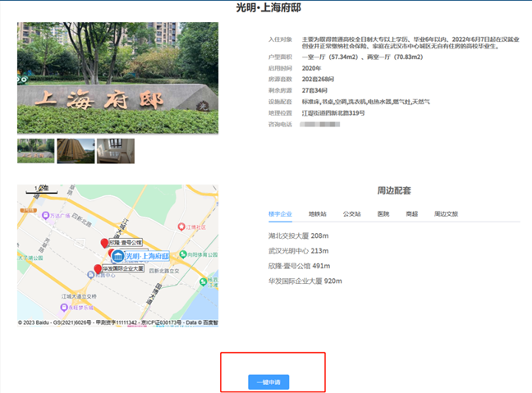This screenshot has width=532, height=393.
Task: Click 武汉光明中心 213m list entry
Action: pyautogui.click(x=299, y=251)
